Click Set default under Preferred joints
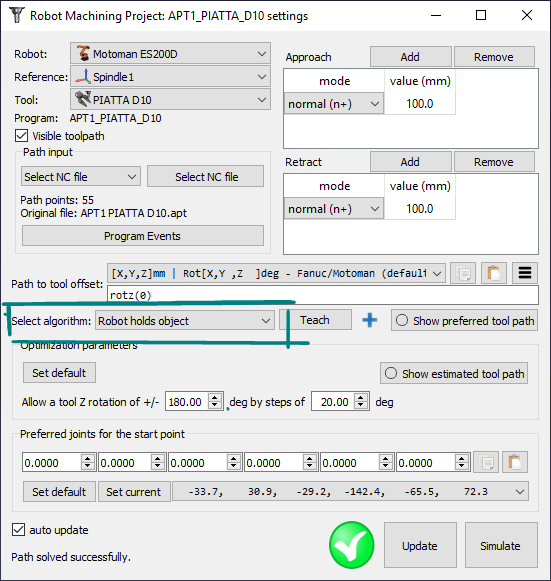Viewport: 551px width, 581px height. (59, 492)
